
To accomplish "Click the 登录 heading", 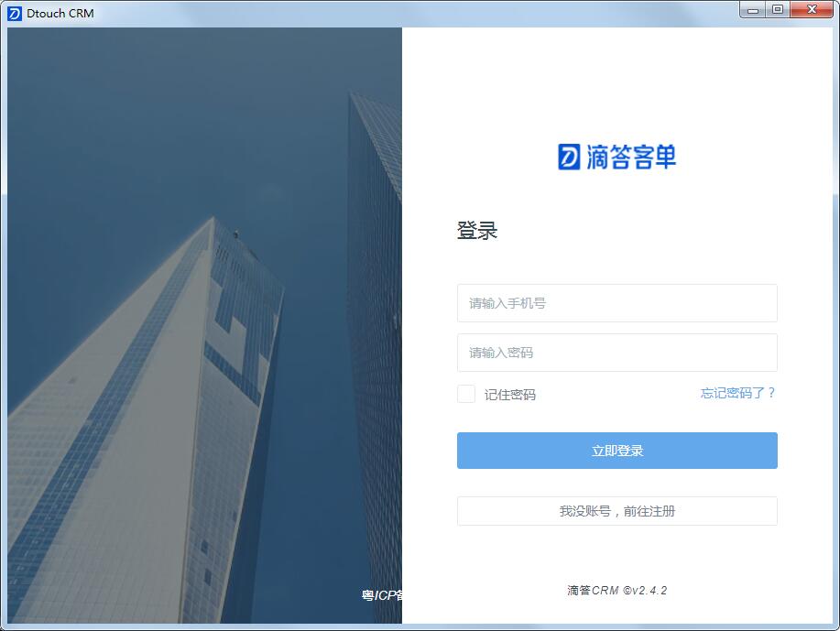I will pyautogui.click(x=476, y=231).
